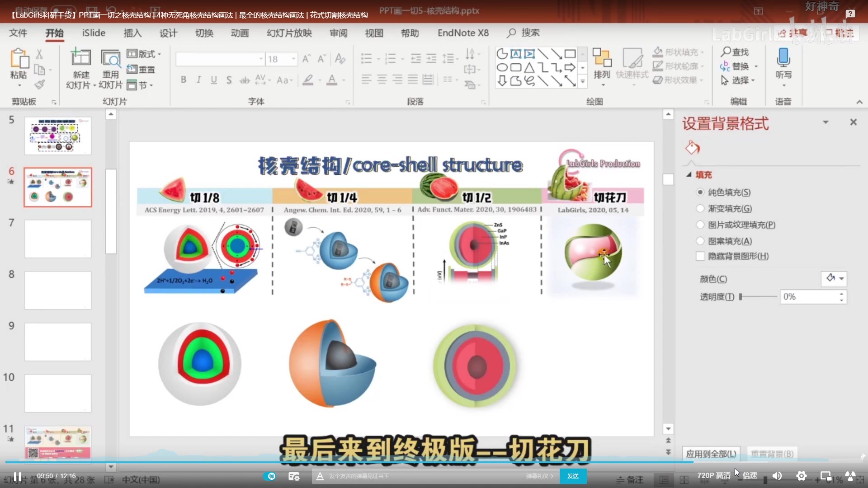
Task: Switch to the Insert (插入) tab
Action: coord(132,33)
